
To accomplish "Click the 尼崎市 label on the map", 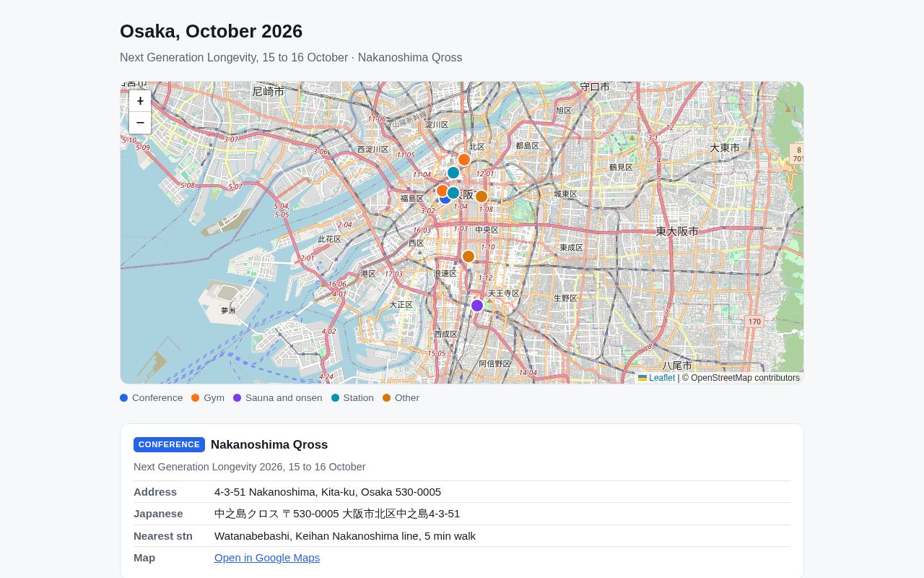I will tap(269, 92).
